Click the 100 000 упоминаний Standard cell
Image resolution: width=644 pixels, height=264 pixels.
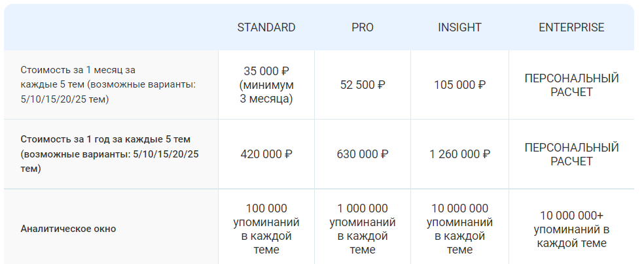coord(266,229)
